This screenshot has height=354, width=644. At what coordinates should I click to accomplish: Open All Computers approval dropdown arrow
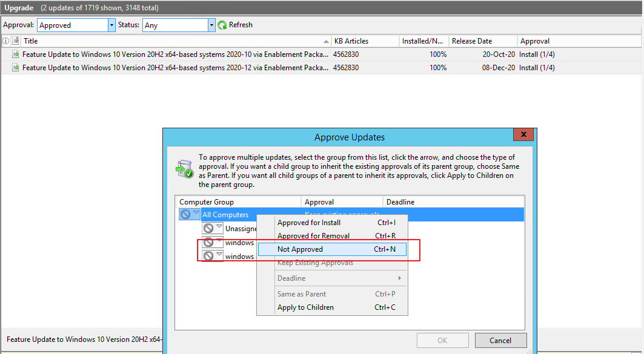196,213
